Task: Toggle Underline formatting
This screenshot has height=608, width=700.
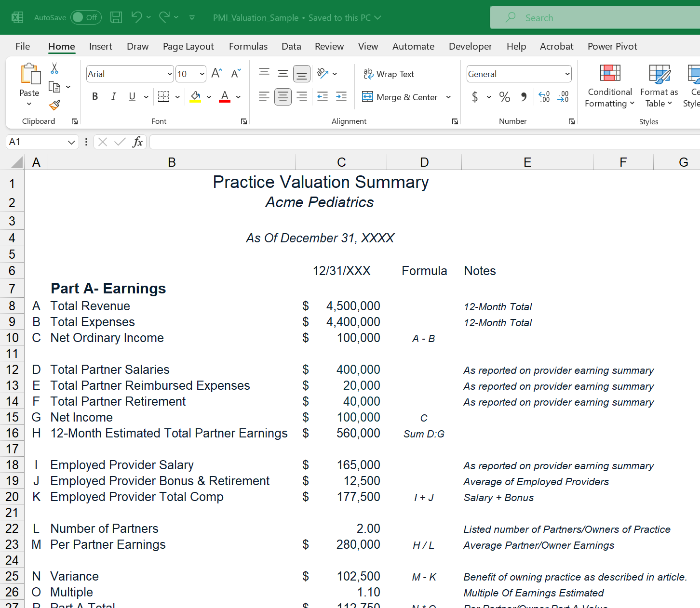Action: point(132,96)
